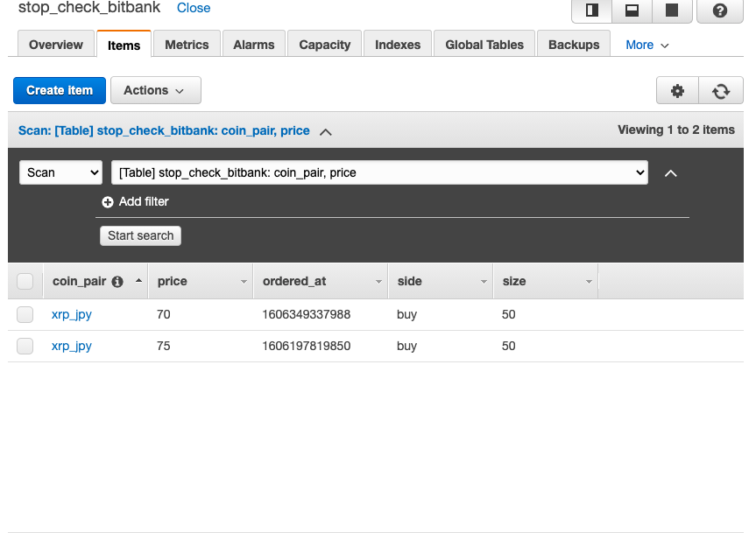Click the Scan summary title link
Image resolution: width=756 pixels, height=533 pixels.
(x=164, y=131)
